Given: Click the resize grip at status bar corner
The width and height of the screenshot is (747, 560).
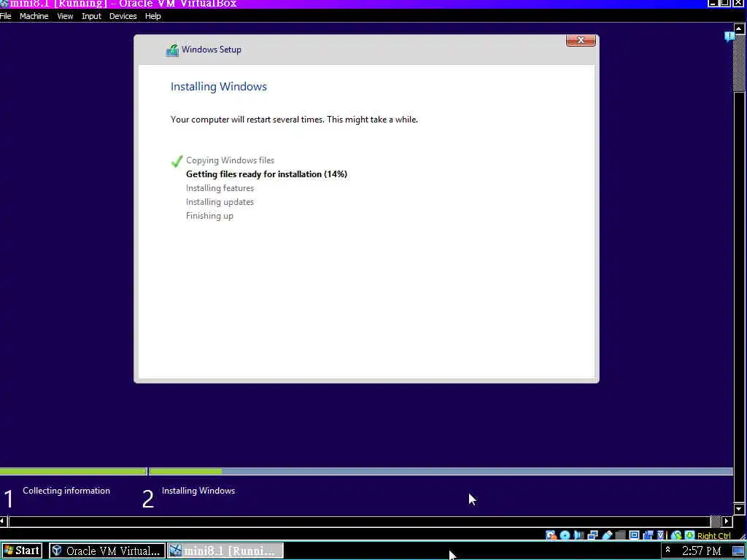Looking at the screenshot, I should point(741,536).
